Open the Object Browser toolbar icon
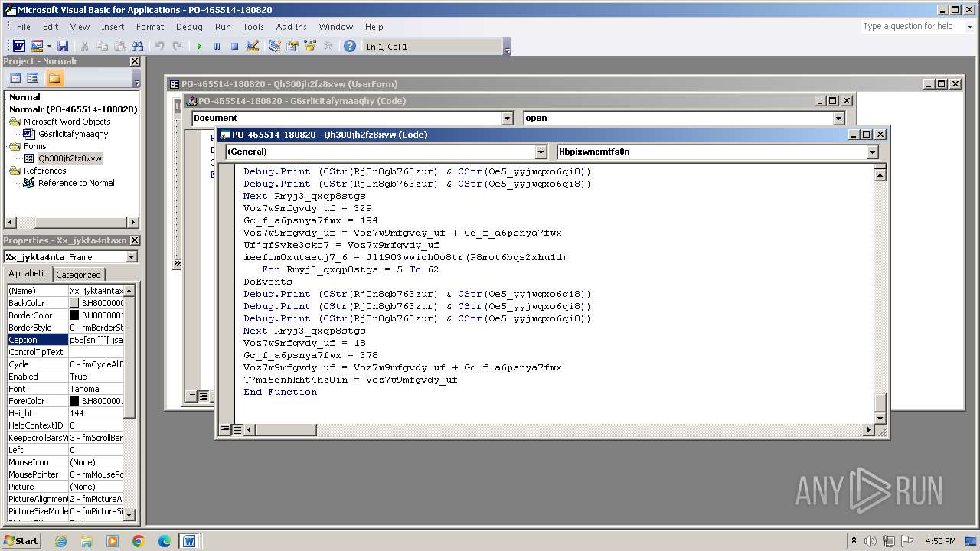Image resolution: width=980 pixels, height=551 pixels. (x=310, y=47)
